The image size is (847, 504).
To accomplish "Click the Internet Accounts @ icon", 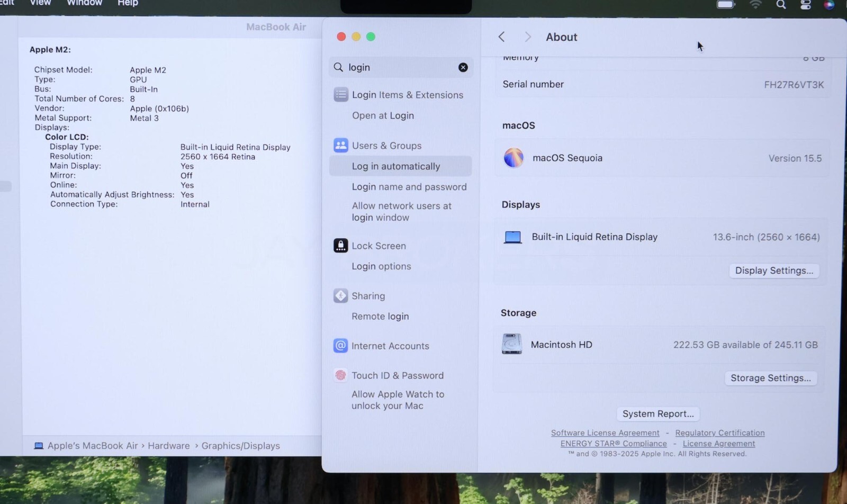I will pyautogui.click(x=340, y=346).
